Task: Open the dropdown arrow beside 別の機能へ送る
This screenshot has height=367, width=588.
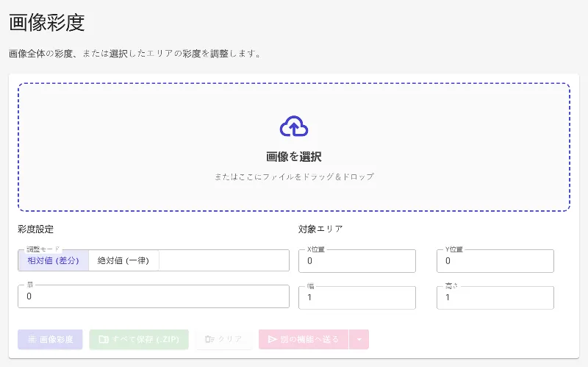Action: click(359, 339)
